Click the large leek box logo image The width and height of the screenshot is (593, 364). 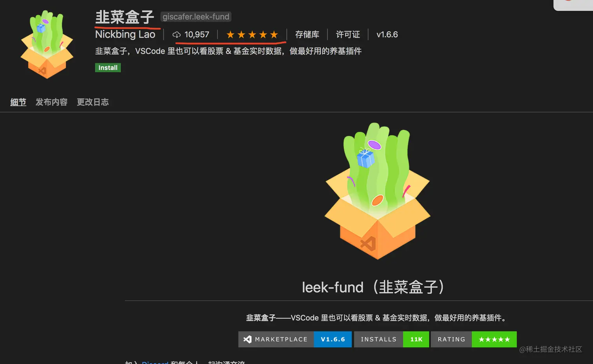click(377, 191)
